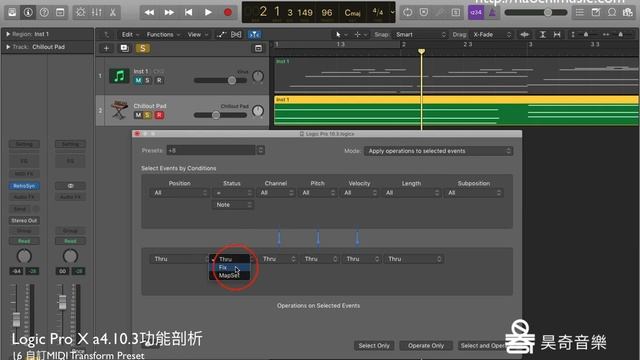This screenshot has width=640, height=360.
Task: Solo the Inst 1 track
Action: [148, 80]
